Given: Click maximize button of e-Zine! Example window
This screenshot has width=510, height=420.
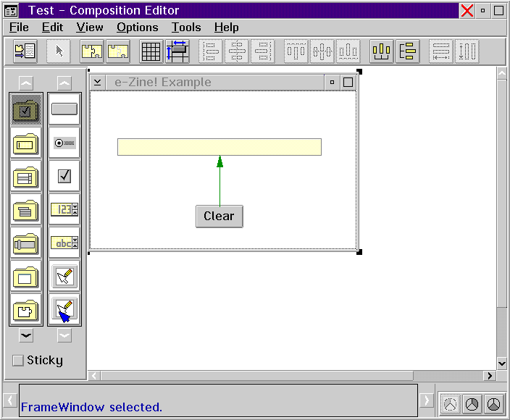Looking at the screenshot, I should 348,83.
